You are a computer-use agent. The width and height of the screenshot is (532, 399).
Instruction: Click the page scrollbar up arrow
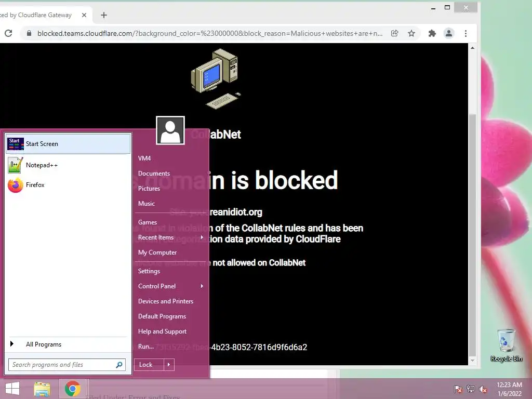(473, 48)
